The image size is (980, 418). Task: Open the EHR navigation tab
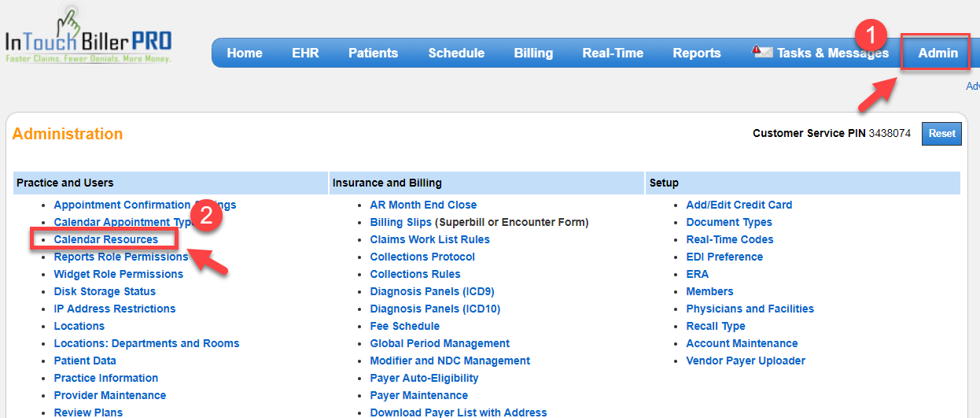coord(305,54)
